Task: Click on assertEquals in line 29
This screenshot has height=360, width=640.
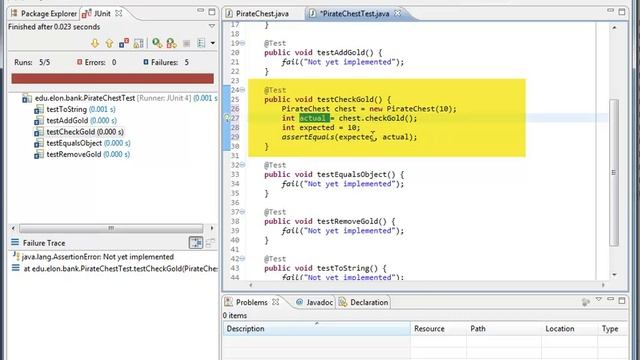Action: point(308,137)
